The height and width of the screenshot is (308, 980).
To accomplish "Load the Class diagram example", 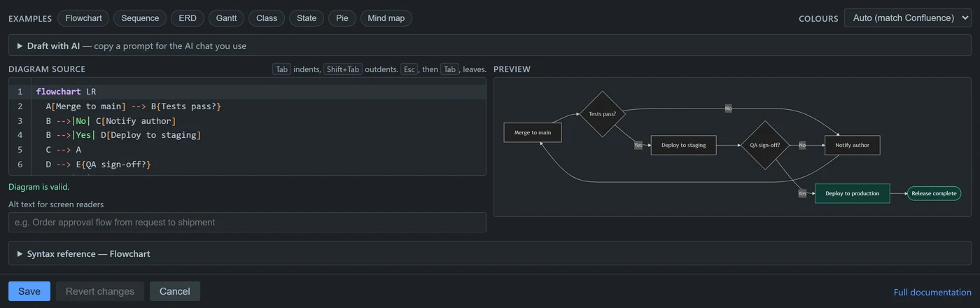I will 267,18.
